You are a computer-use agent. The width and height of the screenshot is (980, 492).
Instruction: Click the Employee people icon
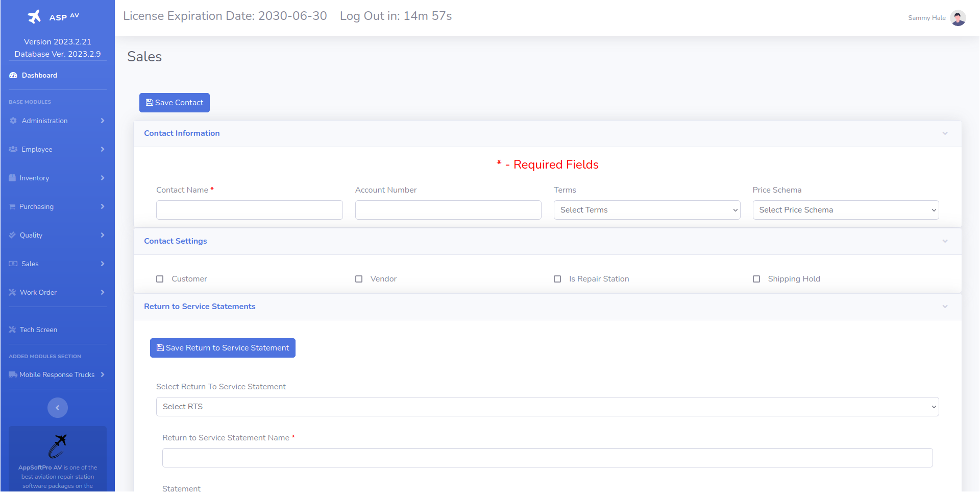pyautogui.click(x=13, y=149)
